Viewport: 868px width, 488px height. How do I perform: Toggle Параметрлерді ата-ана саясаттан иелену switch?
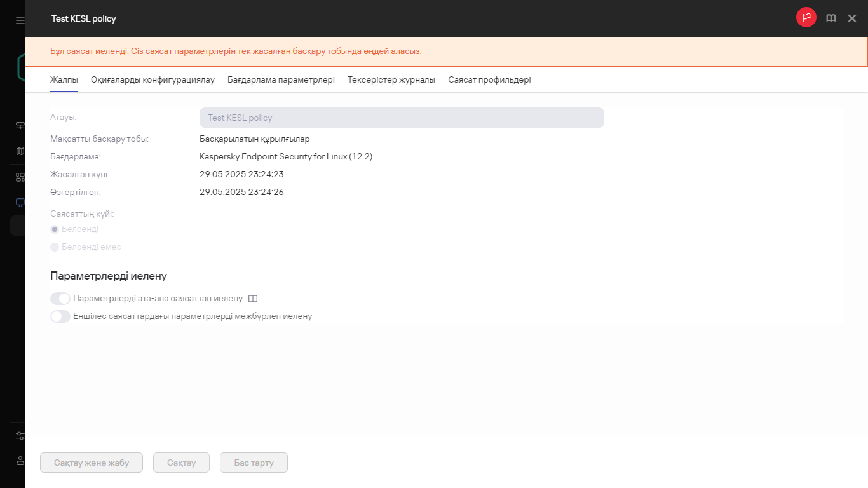[x=60, y=299]
